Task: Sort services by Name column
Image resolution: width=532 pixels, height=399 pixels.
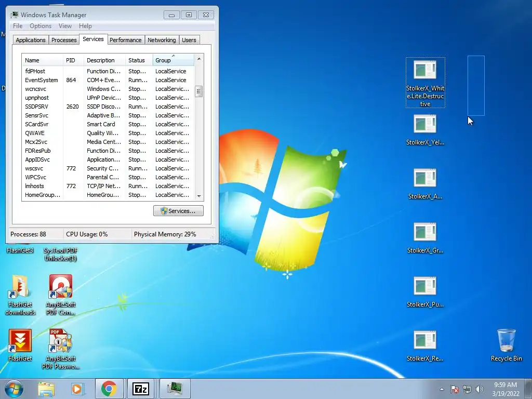Action: pyautogui.click(x=43, y=60)
